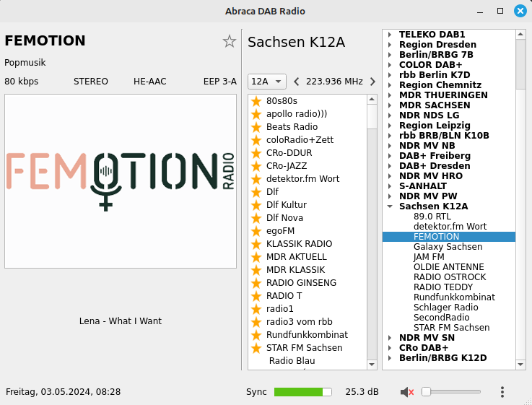Click the star icon next to CRo-JAZZ

[x=256, y=166]
